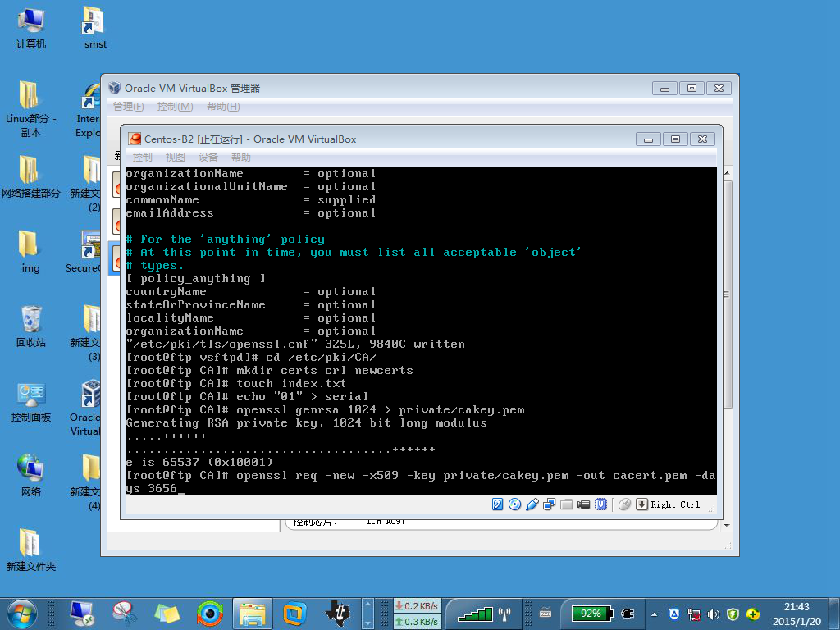Screen dimensions: 840x630
Task: Click the shared folders icon in VM status bar
Action: pos(566,504)
